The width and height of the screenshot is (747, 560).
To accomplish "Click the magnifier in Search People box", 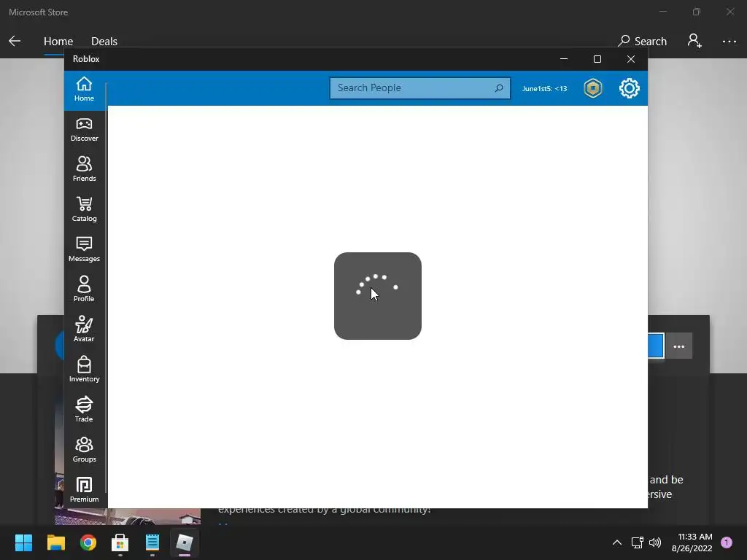I will (499, 88).
